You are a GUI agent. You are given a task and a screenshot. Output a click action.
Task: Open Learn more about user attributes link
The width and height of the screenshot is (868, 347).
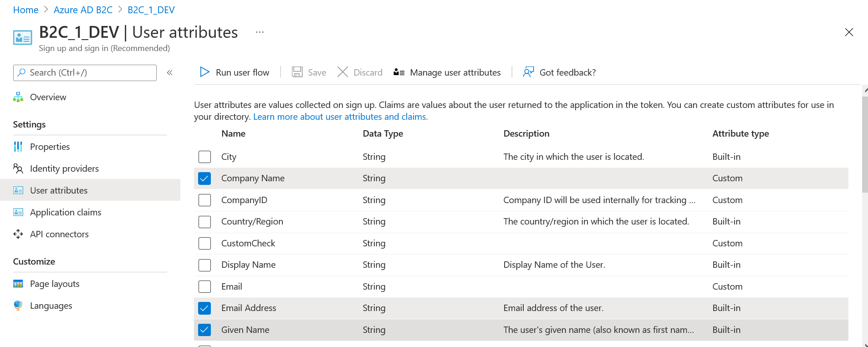340,117
